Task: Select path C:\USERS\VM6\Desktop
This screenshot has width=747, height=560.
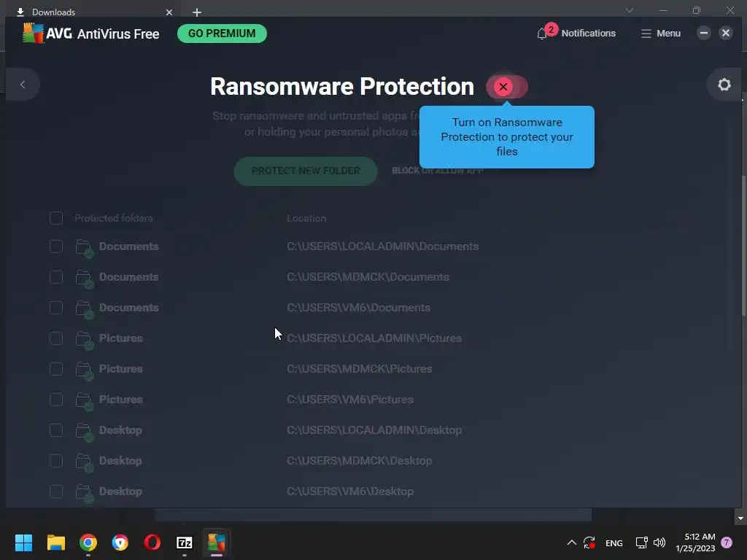Action: pyautogui.click(x=349, y=491)
